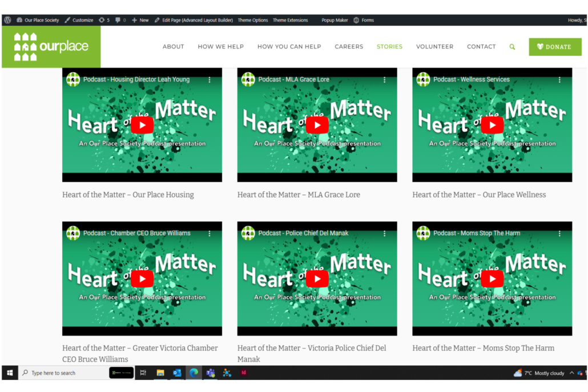Open File Explorer from the taskbar
Screen dimensions: 588x392
pyautogui.click(x=160, y=373)
